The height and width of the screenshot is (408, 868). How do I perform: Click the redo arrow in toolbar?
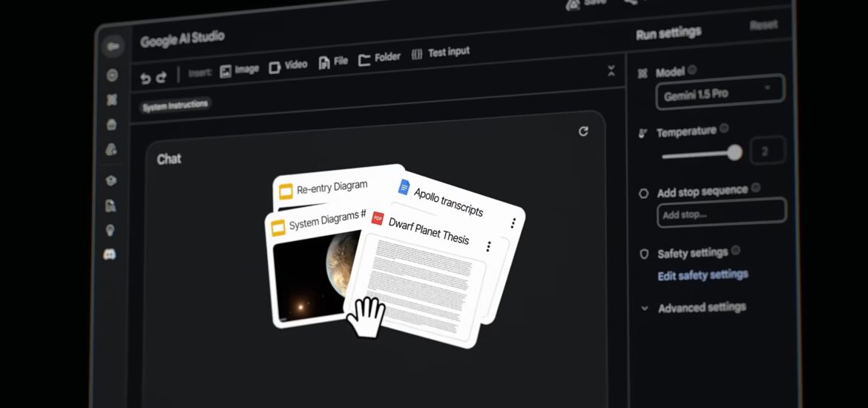(162, 76)
